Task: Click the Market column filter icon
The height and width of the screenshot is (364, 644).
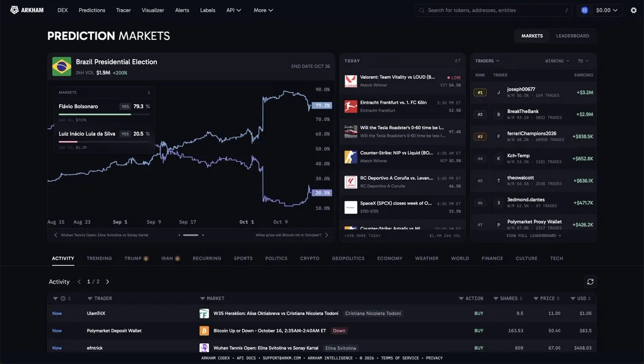Action: [x=202, y=299]
